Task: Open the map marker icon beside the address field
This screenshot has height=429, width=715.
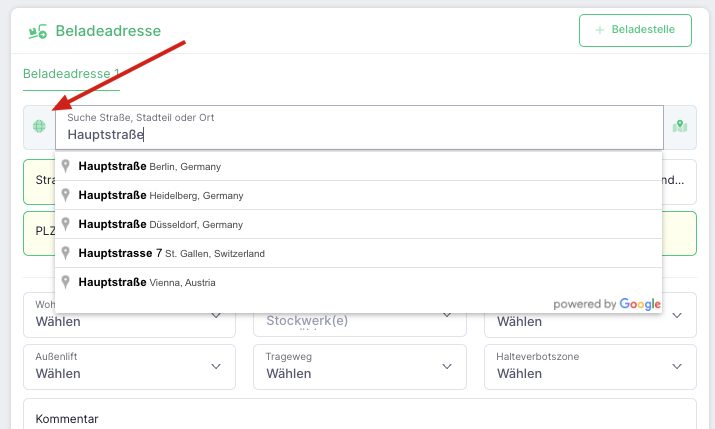Action: [680, 126]
